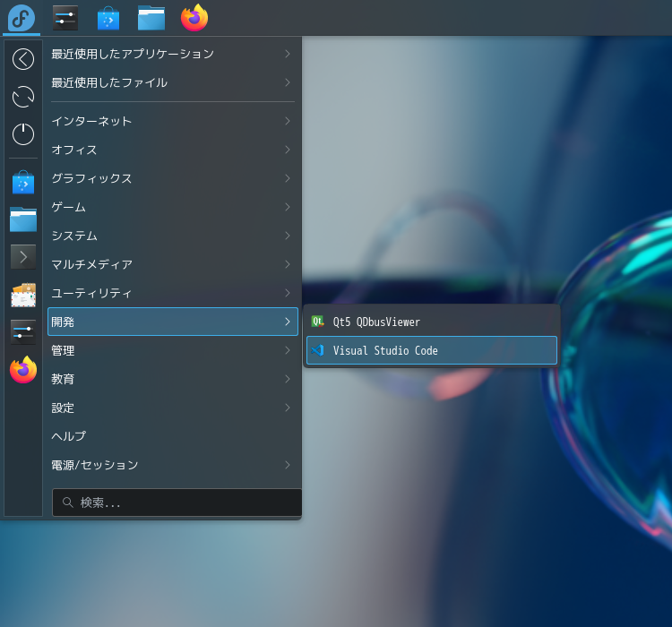Open the Fedora application launcher
Image resolution: width=672 pixels, height=627 pixels.
tap(22, 18)
